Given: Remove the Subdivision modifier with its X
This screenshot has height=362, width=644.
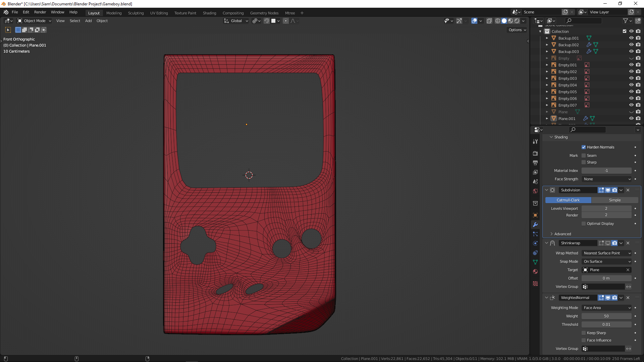Looking at the screenshot, I should tap(628, 190).
